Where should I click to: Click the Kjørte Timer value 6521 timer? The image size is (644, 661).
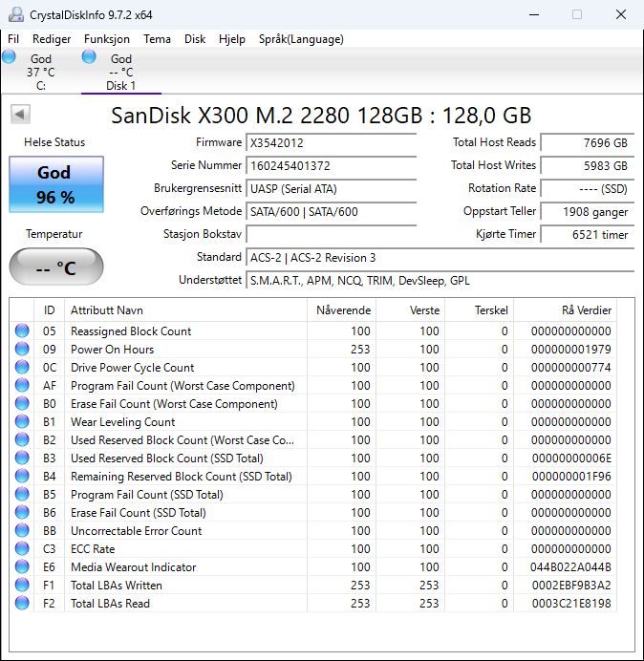click(588, 234)
